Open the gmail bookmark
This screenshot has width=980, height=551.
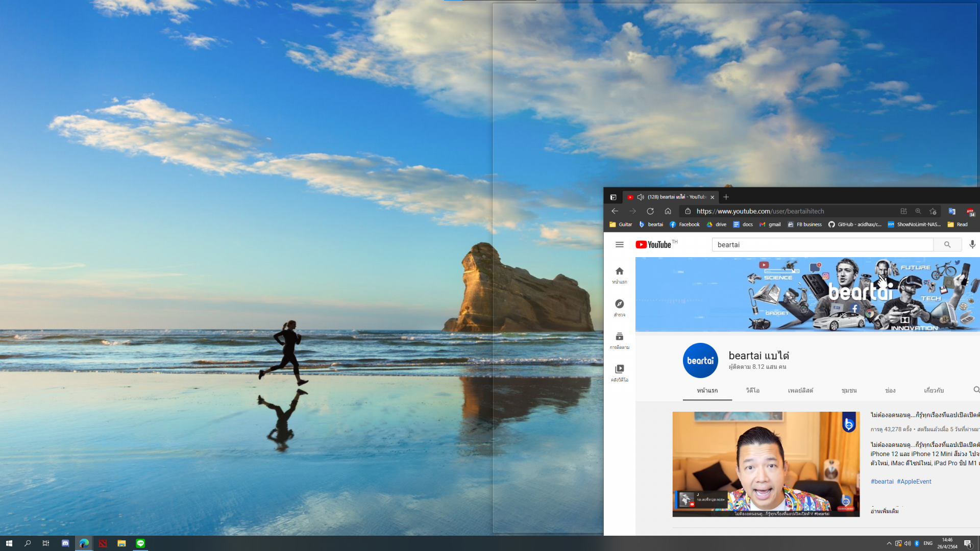[x=770, y=224]
